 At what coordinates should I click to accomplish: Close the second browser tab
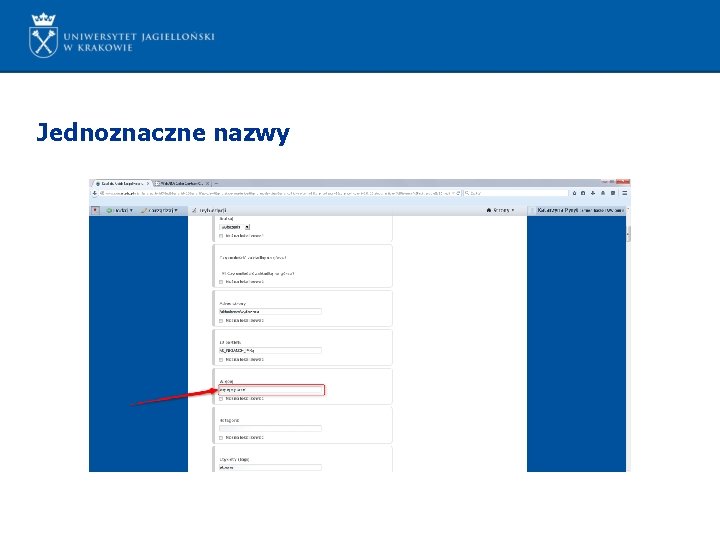click(x=208, y=184)
